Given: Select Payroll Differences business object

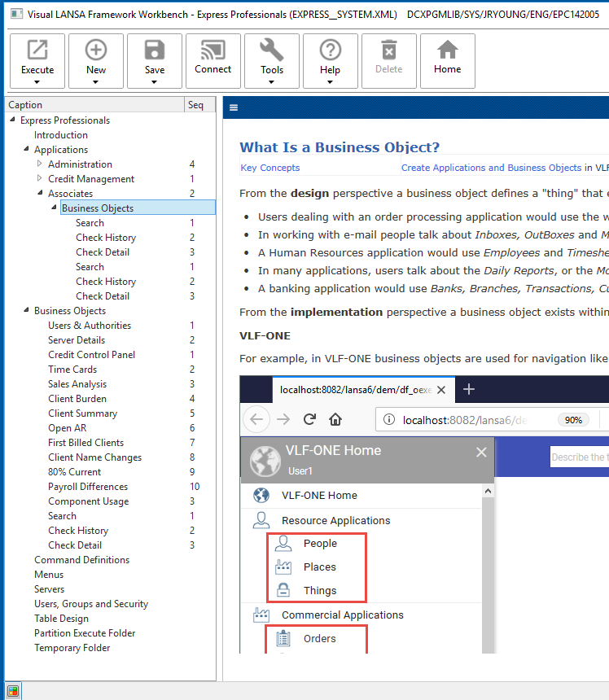Looking at the screenshot, I should (x=88, y=487).
